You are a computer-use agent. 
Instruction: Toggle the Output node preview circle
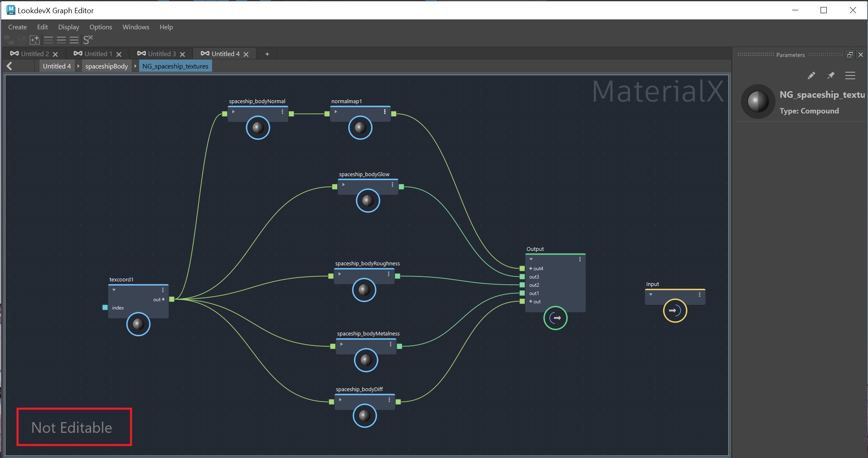pyautogui.click(x=555, y=318)
